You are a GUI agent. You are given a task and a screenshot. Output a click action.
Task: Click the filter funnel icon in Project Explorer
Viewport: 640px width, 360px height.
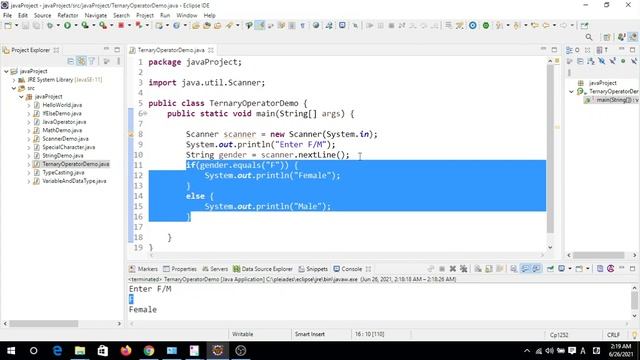[x=92, y=61]
